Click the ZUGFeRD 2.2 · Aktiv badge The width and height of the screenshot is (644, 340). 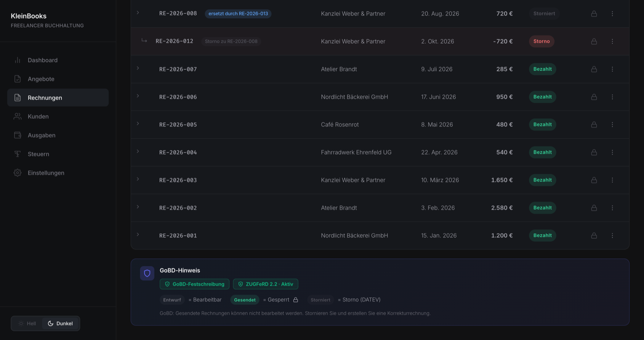coord(266,284)
